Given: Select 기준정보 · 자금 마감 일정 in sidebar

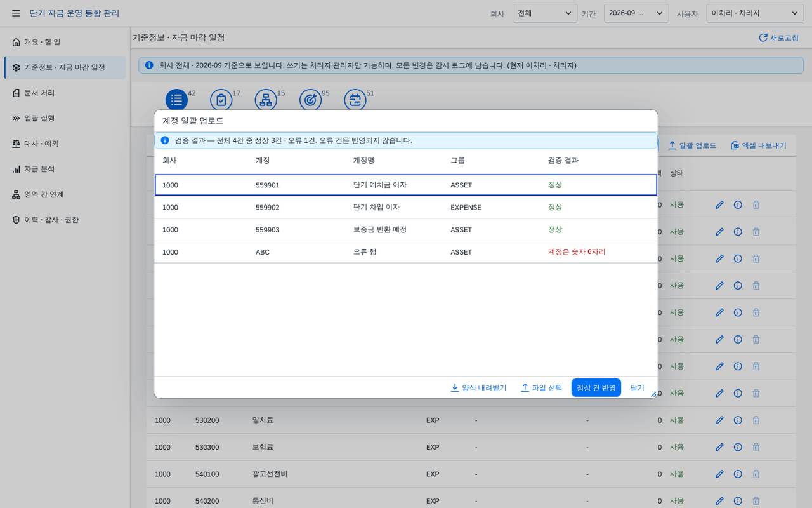Looking at the screenshot, I should [x=65, y=67].
